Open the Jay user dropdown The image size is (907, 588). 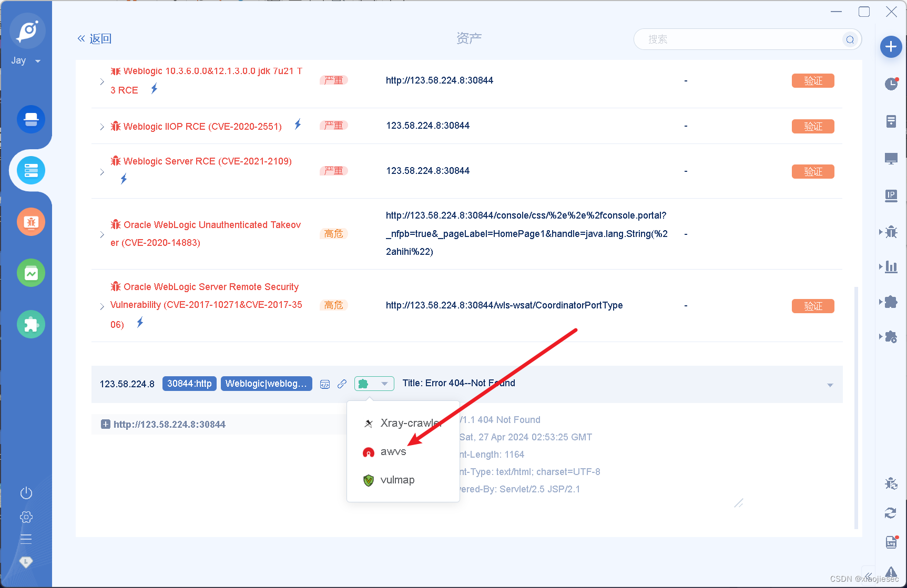(x=26, y=61)
